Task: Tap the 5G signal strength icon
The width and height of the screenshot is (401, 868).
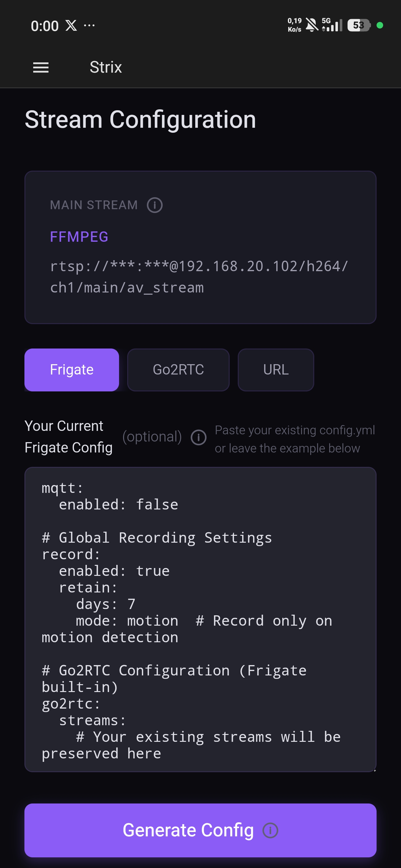Action: tap(332, 25)
